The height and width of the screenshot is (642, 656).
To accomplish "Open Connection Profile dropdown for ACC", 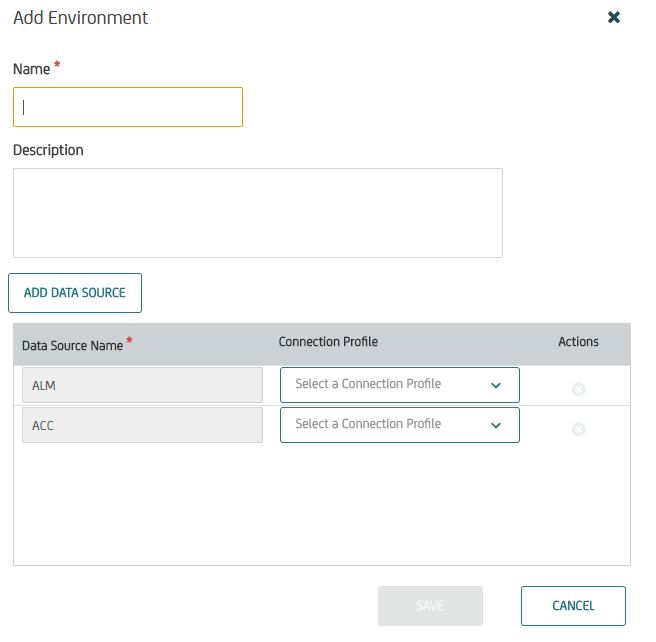I will [x=400, y=425].
